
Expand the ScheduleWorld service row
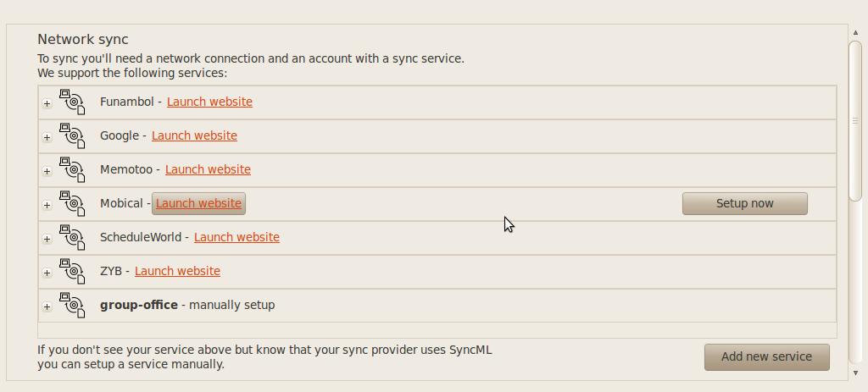pos(47,240)
